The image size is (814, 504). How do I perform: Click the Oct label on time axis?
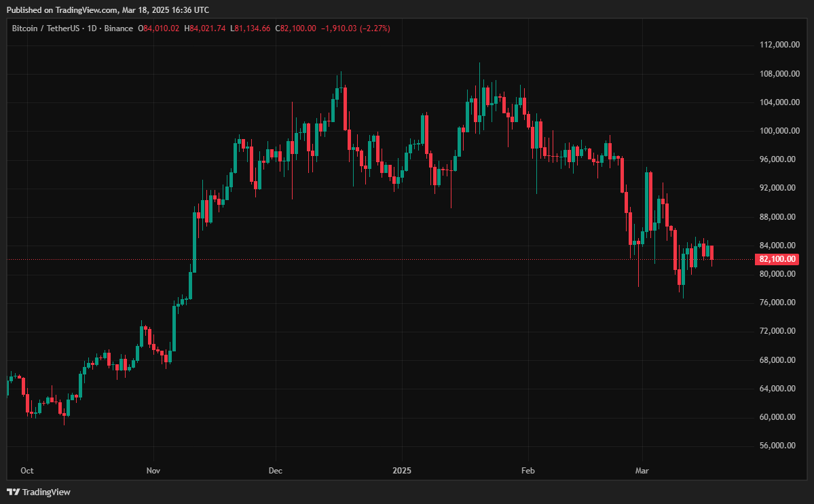[x=27, y=471]
